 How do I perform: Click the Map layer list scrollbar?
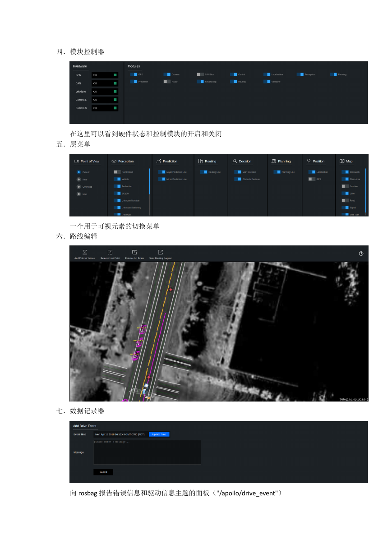point(366,190)
